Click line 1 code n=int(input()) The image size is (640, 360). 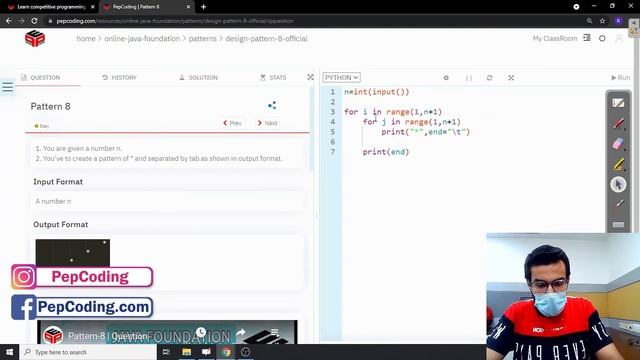pyautogui.click(x=376, y=92)
